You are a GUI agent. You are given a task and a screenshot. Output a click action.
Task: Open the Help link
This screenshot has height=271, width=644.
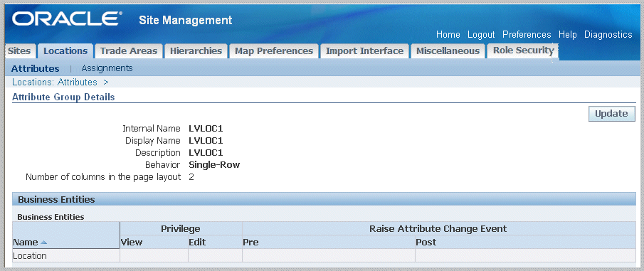click(568, 34)
